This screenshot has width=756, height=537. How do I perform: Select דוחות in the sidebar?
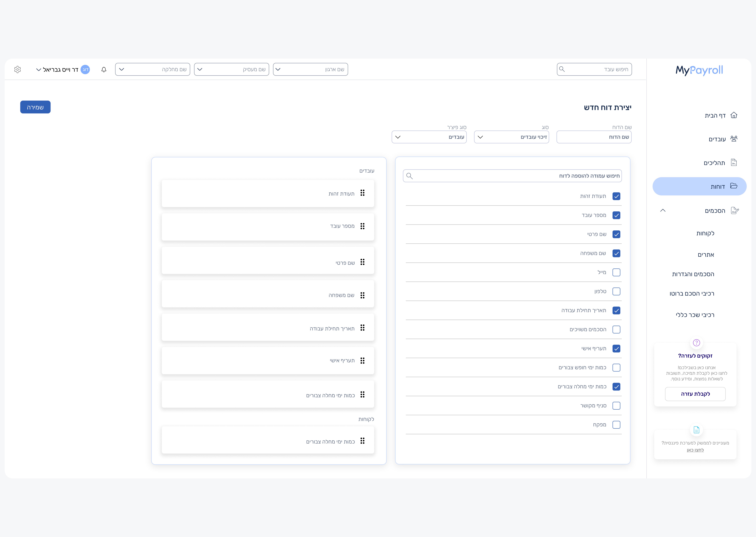[699, 187]
